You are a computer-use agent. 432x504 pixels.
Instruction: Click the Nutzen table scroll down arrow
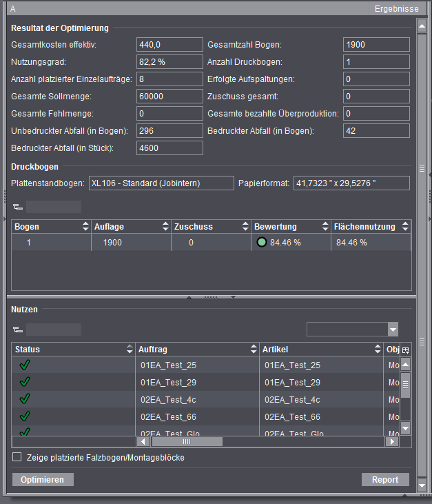tap(406, 428)
